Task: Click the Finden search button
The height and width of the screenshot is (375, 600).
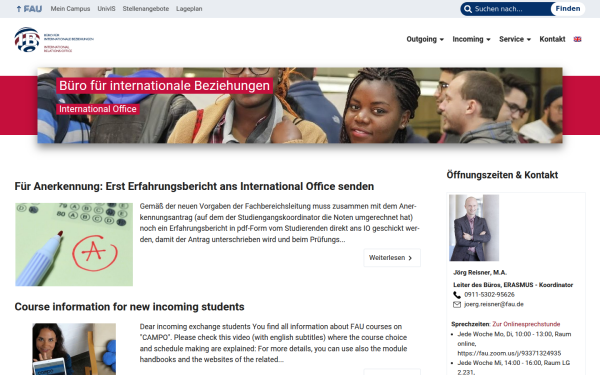Action: coord(568,9)
